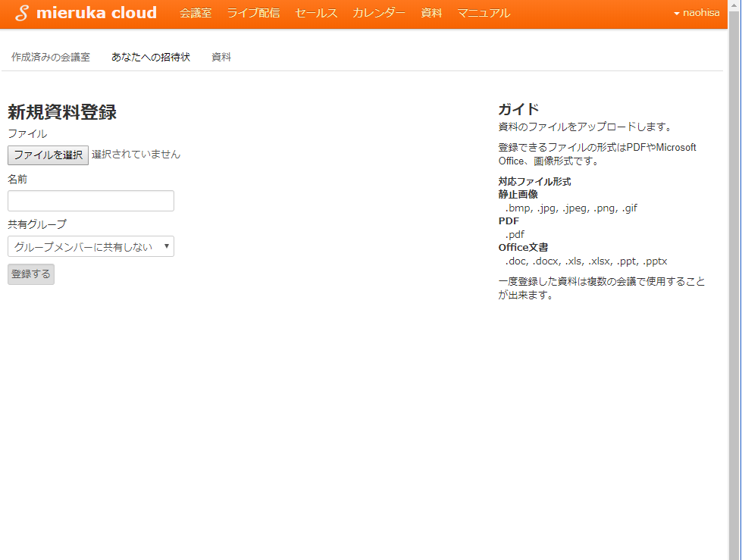The image size is (742, 560).
Task: Open 資料 in the orange header bar
Action: [x=431, y=13]
